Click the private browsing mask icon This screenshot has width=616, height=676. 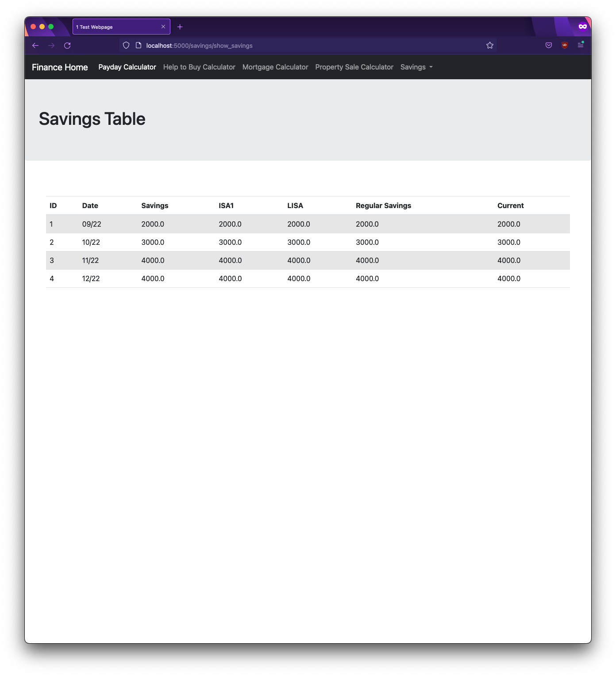pos(582,27)
